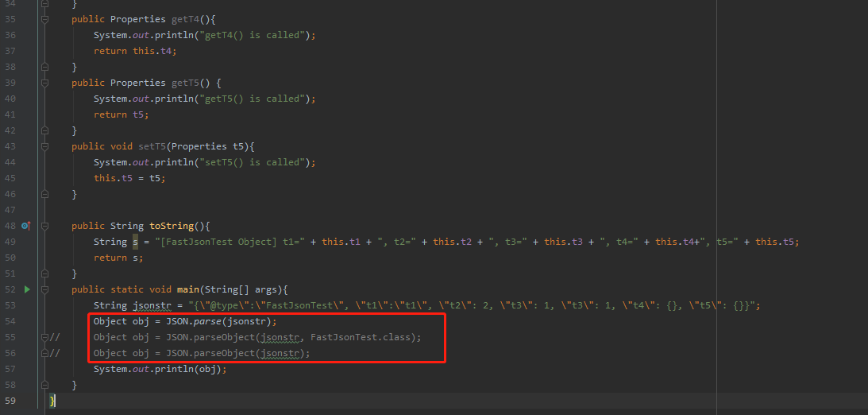
Task: Fold the toString() method in the gutter
Action: point(44,226)
